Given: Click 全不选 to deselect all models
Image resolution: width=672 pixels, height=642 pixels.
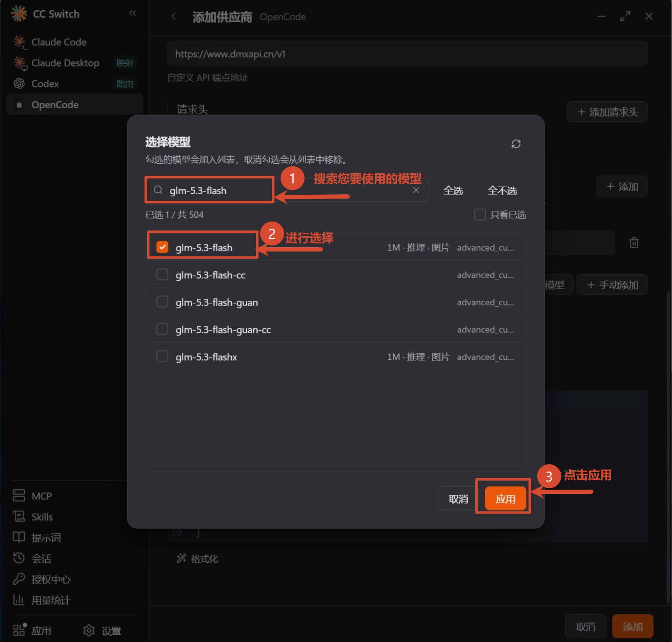Looking at the screenshot, I should tap(502, 190).
